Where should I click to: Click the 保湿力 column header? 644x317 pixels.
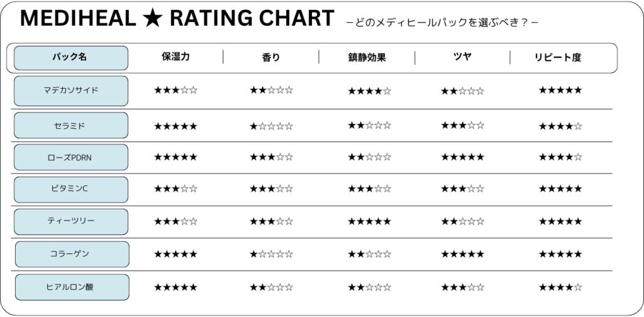coord(176,57)
